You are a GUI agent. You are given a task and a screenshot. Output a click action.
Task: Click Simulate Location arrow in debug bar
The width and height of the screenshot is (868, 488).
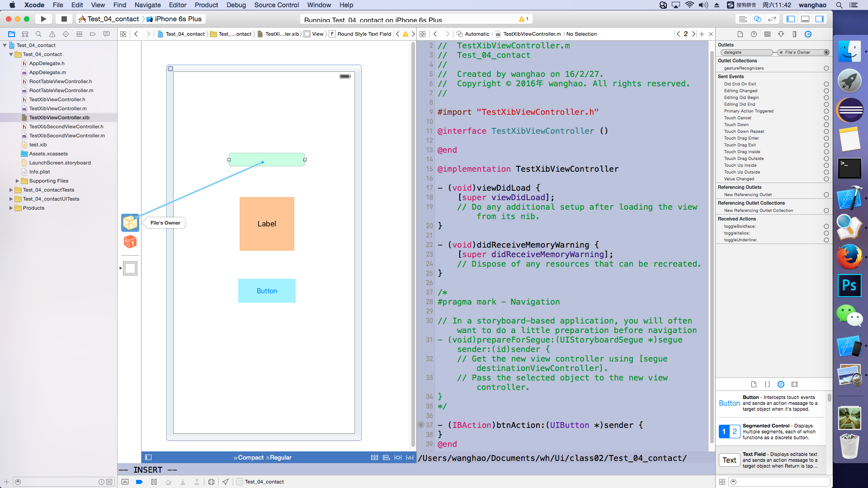click(225, 482)
